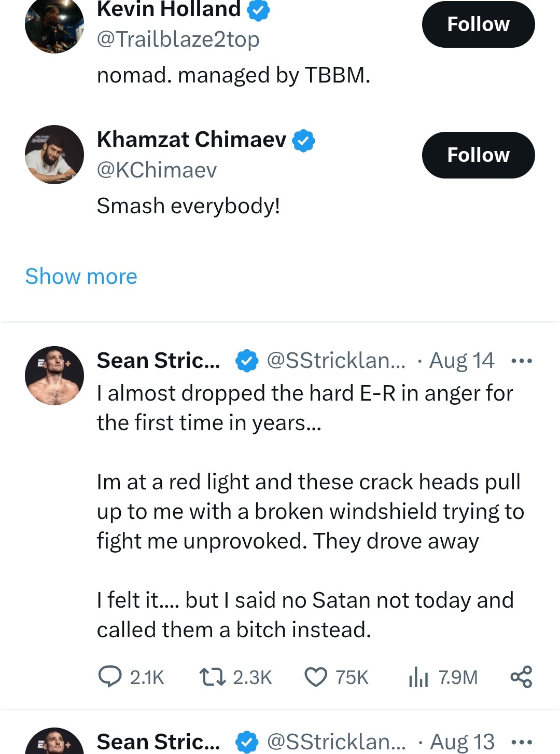Click the retweet icon showing 2.3K
The height and width of the screenshot is (754, 560).
(213, 677)
